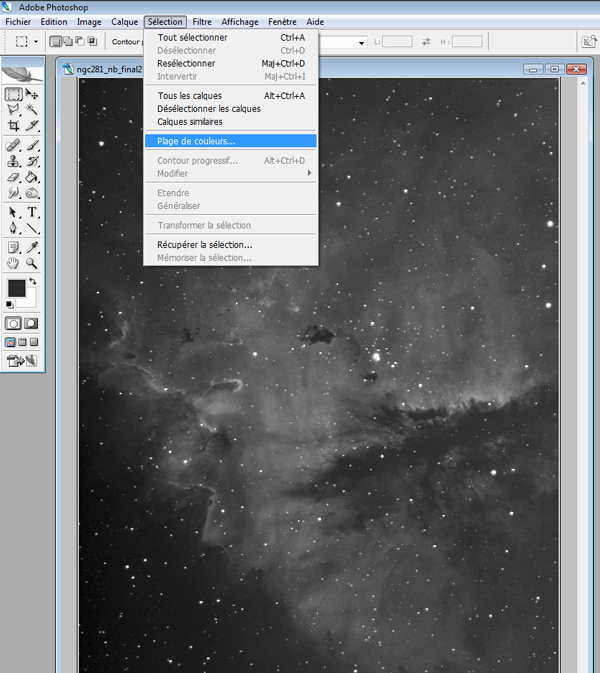The height and width of the screenshot is (673, 600).
Task: Open Edit in ImageReady button
Action: (21, 361)
